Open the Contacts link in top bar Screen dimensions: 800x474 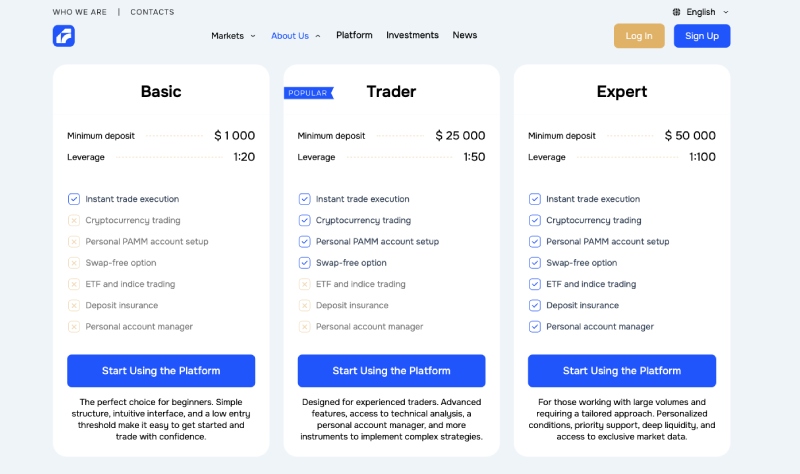[152, 12]
